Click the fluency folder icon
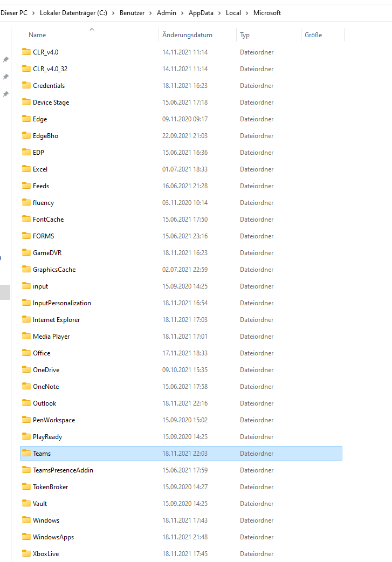Viewport: 392px width, 562px height. pos(26,202)
